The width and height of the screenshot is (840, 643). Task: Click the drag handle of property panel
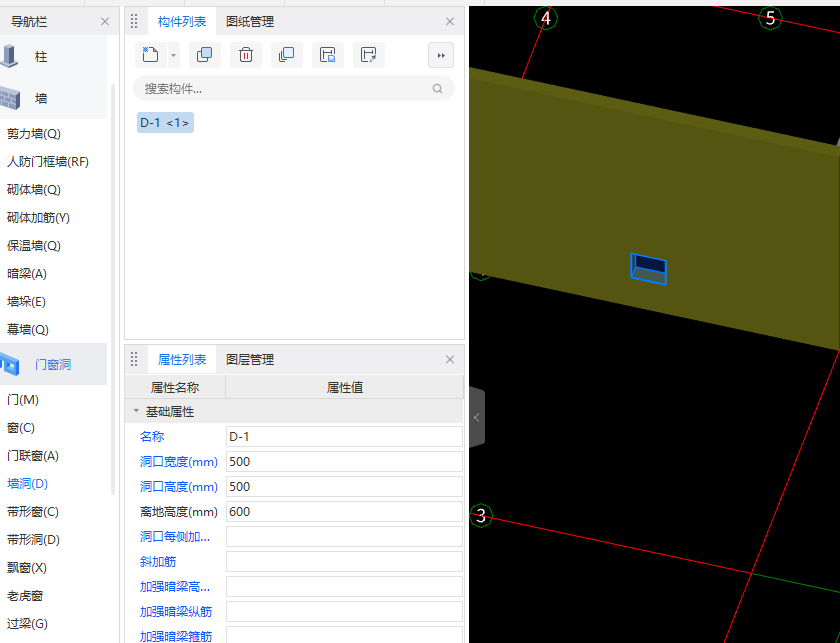click(134, 360)
